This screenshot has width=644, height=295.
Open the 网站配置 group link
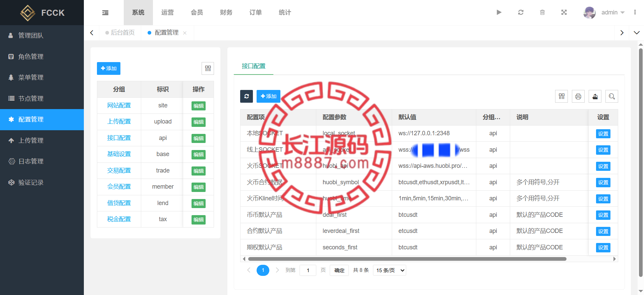(x=119, y=105)
